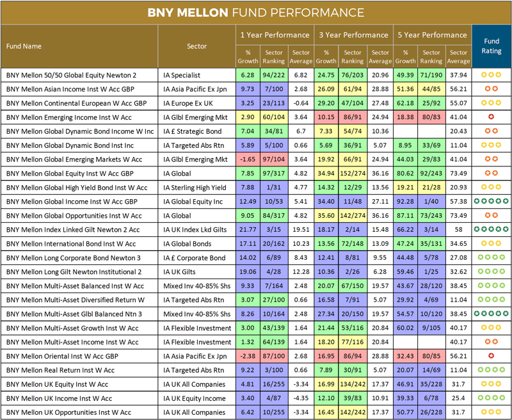Click the five-star rating for BNY Mellon Global Income
512x420 pixels.
tap(492, 202)
